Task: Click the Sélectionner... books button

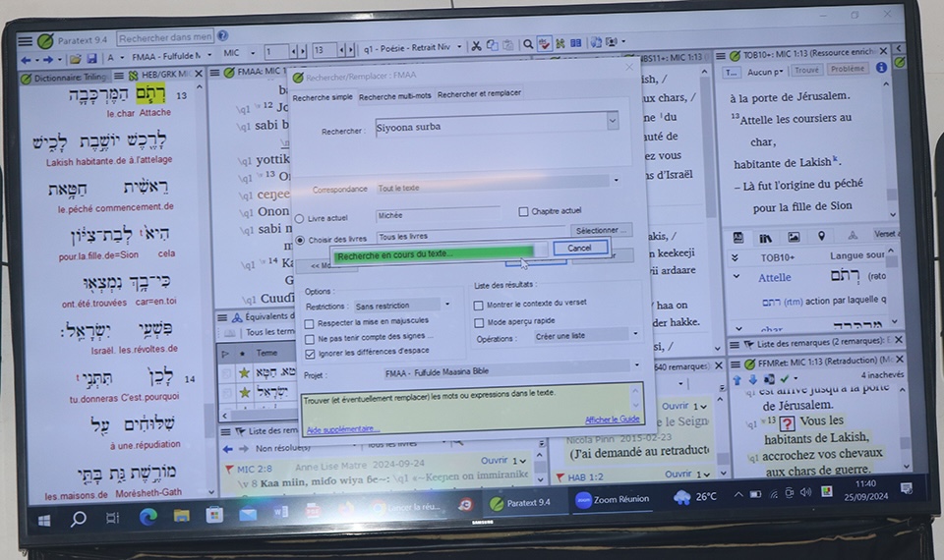Action: point(600,230)
